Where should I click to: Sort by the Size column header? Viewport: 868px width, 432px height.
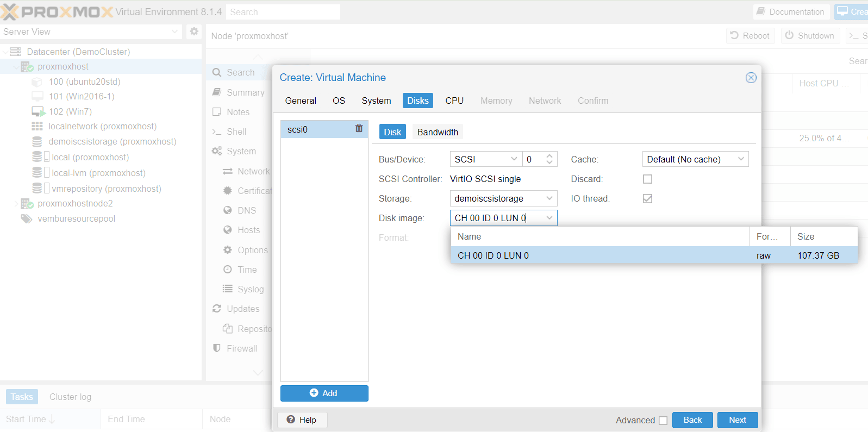824,237
